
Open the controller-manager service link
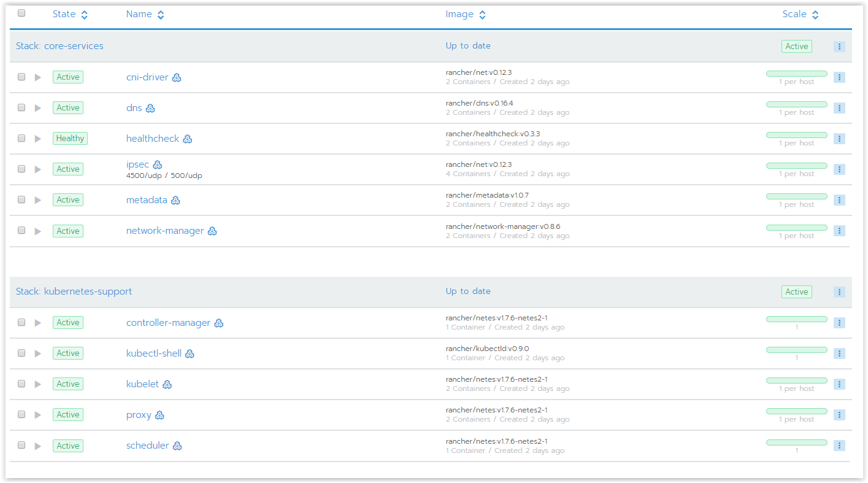point(168,323)
